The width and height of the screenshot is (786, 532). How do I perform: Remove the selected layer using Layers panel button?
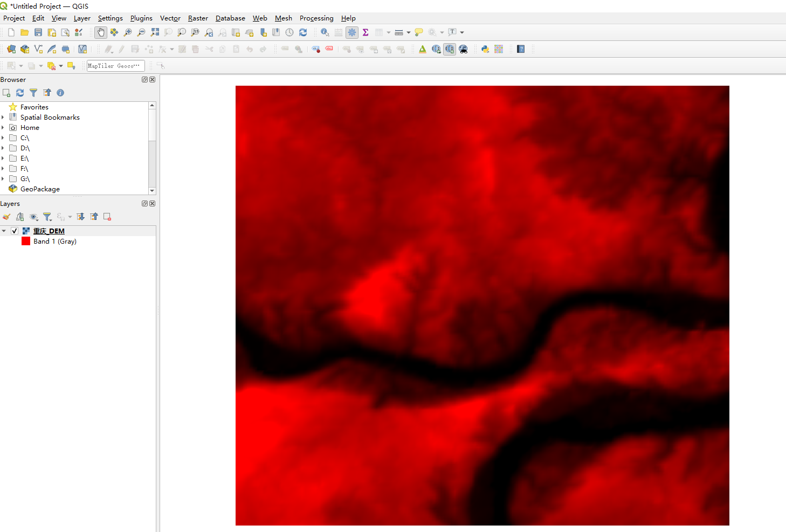[x=107, y=216]
